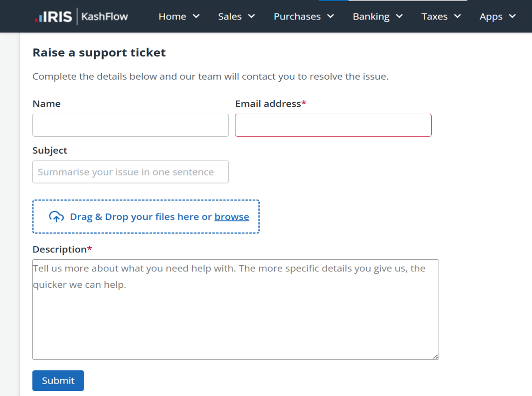Select the Subject text box
Screen dimensions: 532x396
131,172
